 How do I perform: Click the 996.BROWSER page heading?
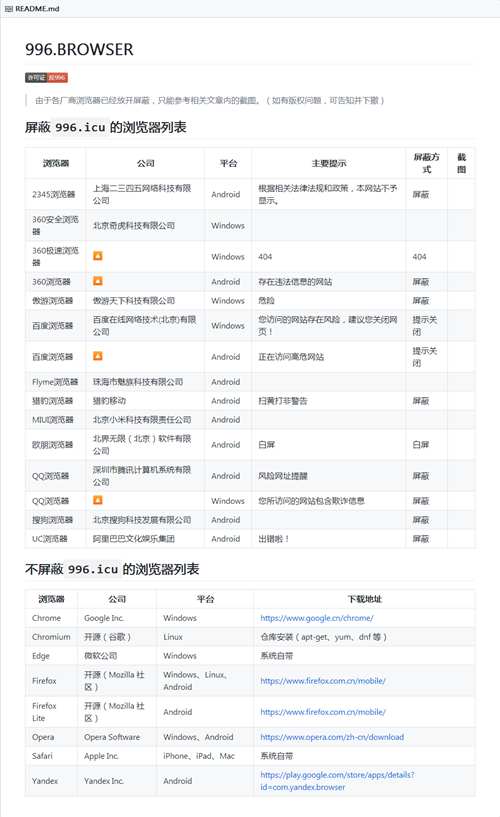(79, 49)
